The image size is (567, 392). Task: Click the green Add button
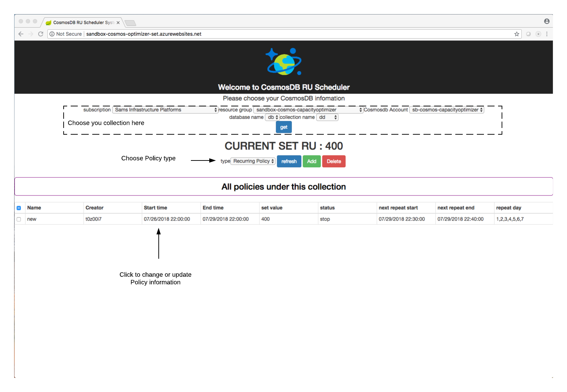click(311, 161)
